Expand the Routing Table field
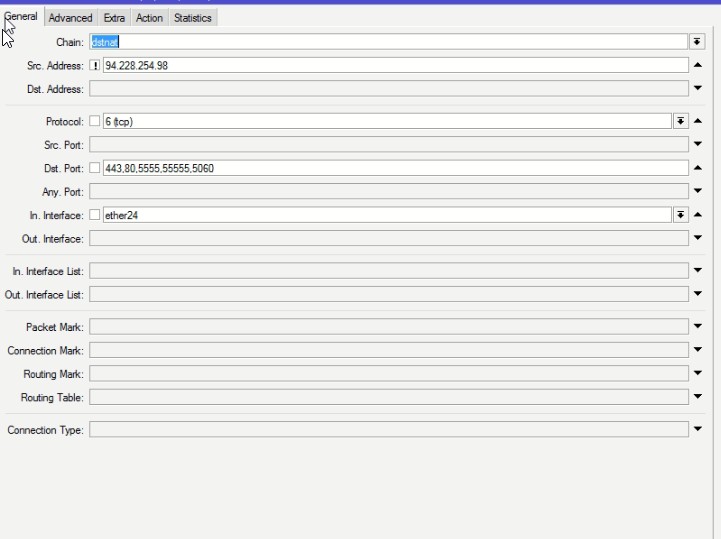 point(698,396)
